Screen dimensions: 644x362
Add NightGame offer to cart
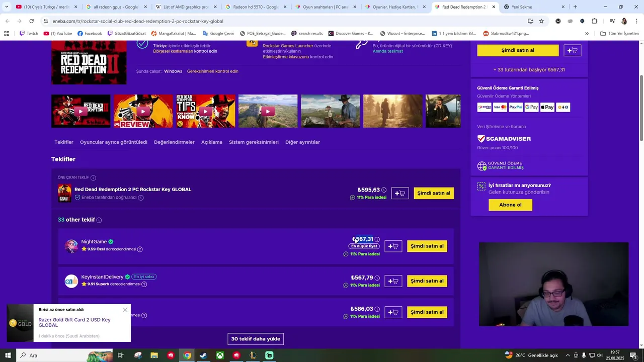click(x=393, y=246)
